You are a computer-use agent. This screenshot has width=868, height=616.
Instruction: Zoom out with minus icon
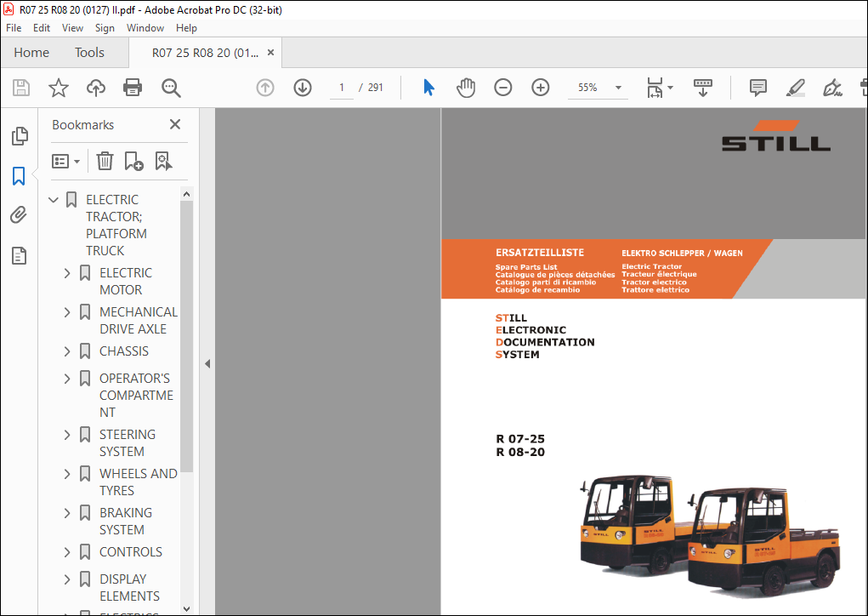[502, 88]
